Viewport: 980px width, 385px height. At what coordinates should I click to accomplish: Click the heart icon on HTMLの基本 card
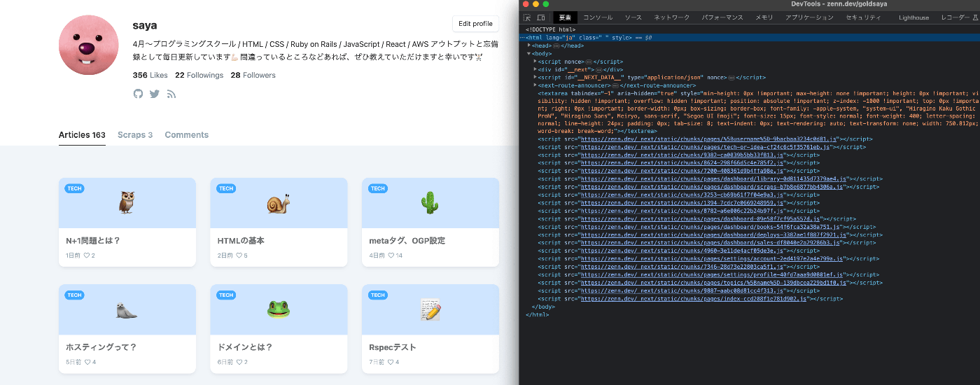[x=239, y=255]
